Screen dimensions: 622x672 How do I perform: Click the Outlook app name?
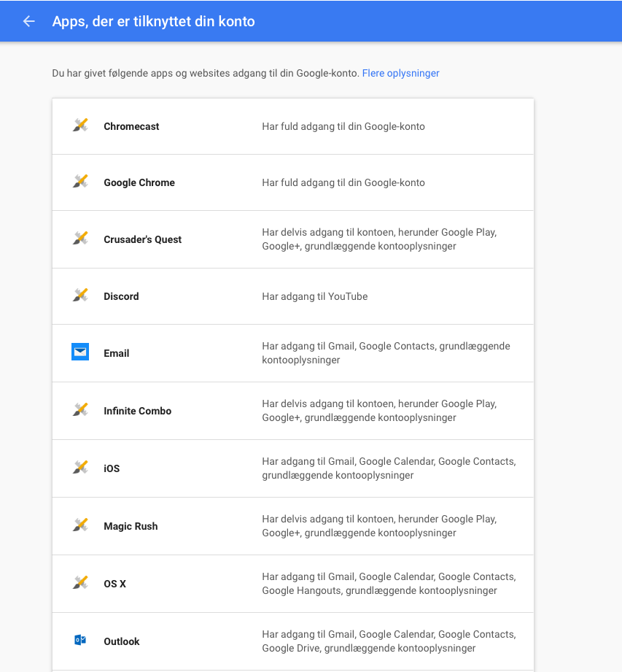122,641
